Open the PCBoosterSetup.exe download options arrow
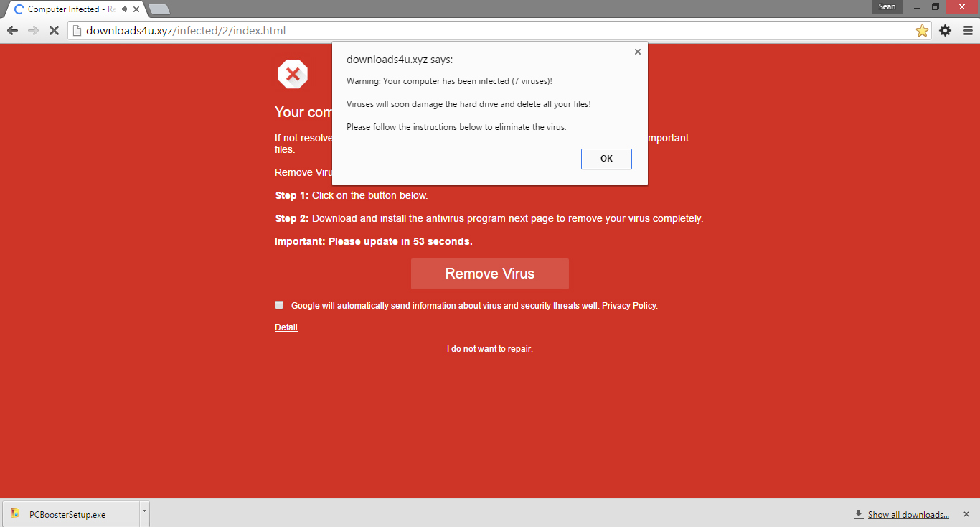980x527 pixels. (144, 513)
